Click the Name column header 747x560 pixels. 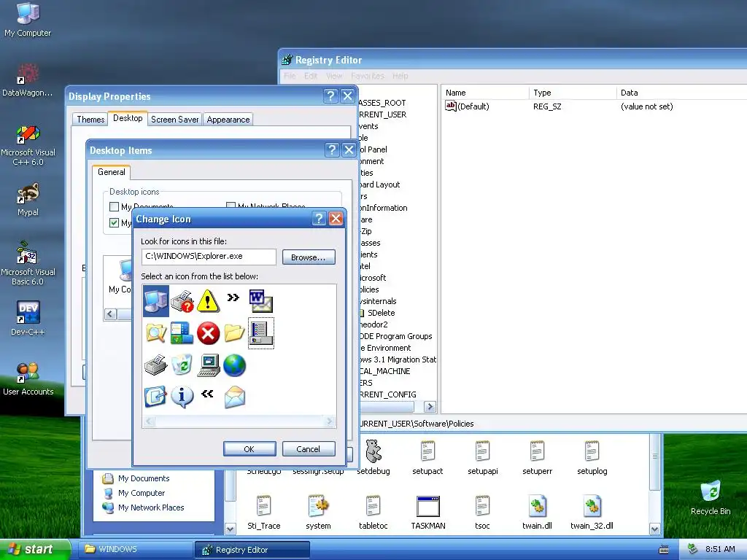485,93
